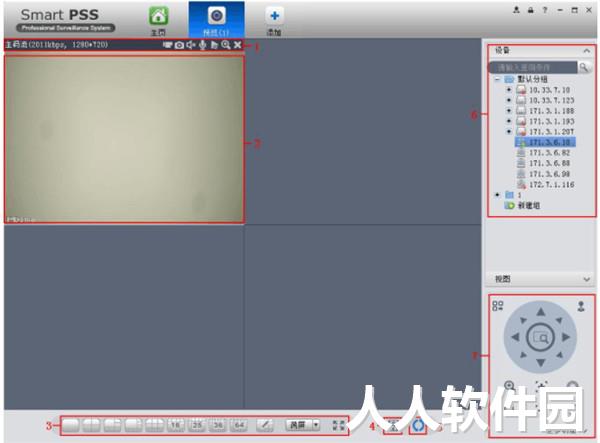Switch to the four-window split layout
The image size is (600, 443).
(91, 425)
